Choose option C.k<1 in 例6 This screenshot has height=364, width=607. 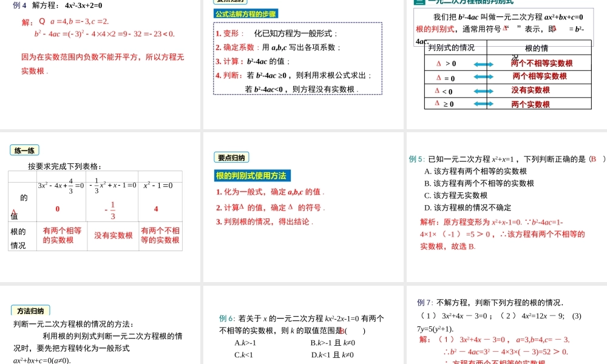243,355
